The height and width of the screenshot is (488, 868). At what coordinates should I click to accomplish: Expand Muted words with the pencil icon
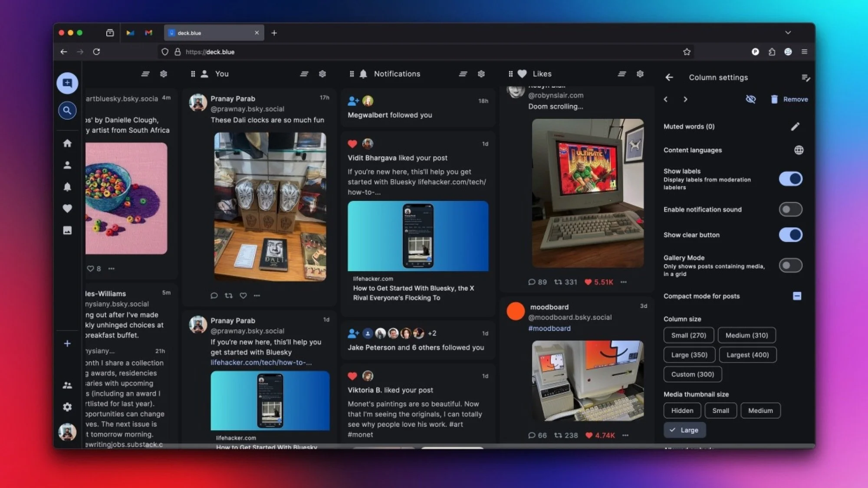coord(796,126)
